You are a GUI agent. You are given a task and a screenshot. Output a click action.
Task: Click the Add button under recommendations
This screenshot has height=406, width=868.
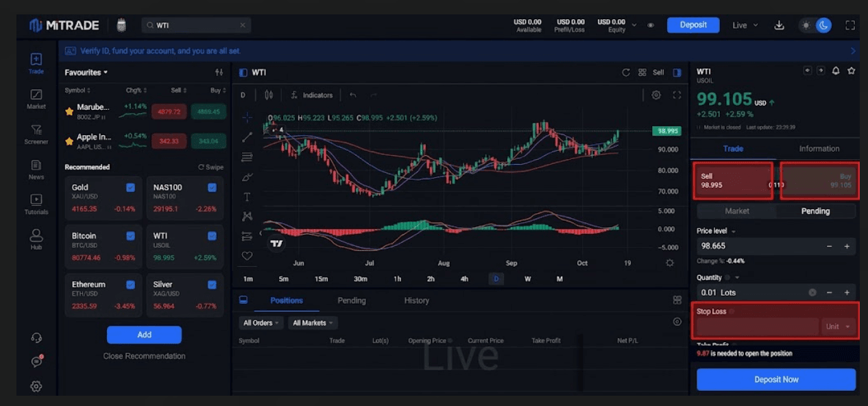pos(144,335)
